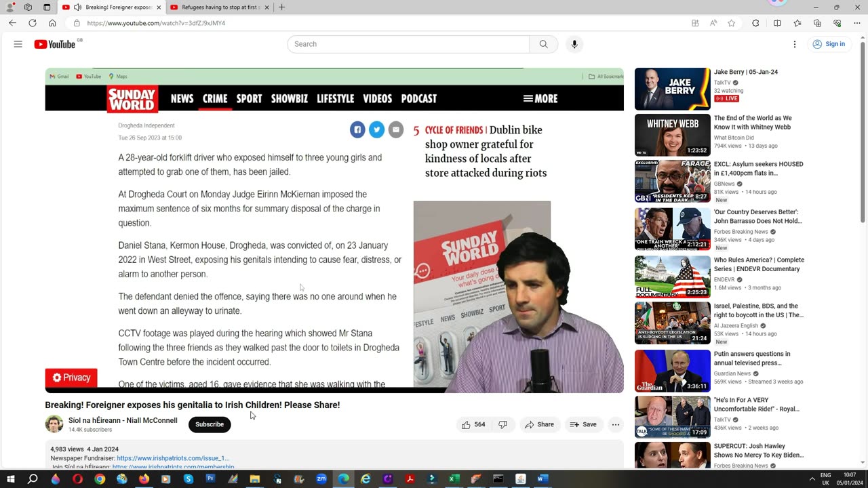Image resolution: width=868 pixels, height=488 pixels.
Task: Start voice search with the microphone
Action: tap(574, 44)
